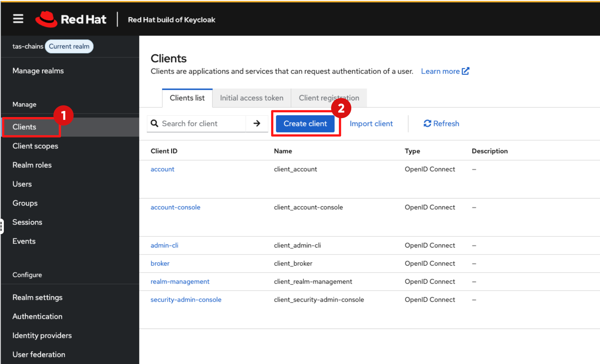Go to Manage realms

point(38,71)
